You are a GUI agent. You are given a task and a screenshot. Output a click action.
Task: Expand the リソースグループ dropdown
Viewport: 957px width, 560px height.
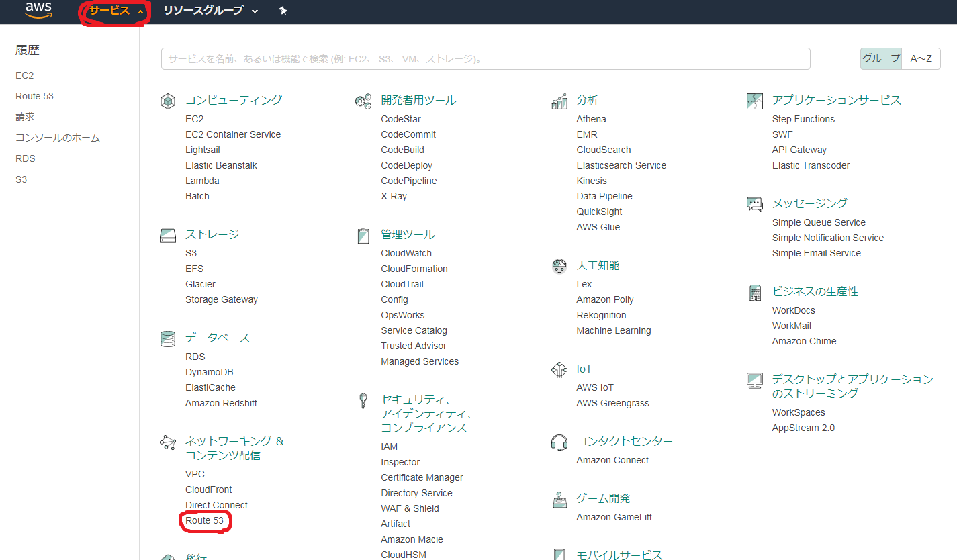coord(210,11)
